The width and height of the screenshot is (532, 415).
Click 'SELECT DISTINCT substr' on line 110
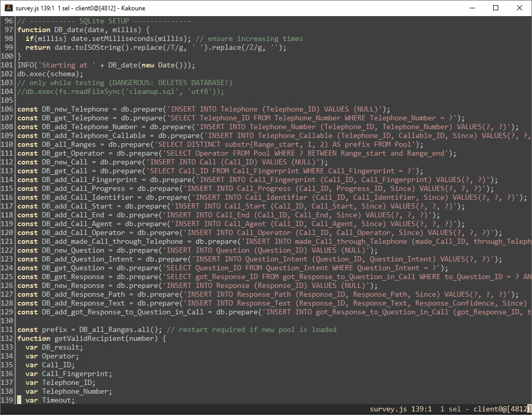point(204,145)
